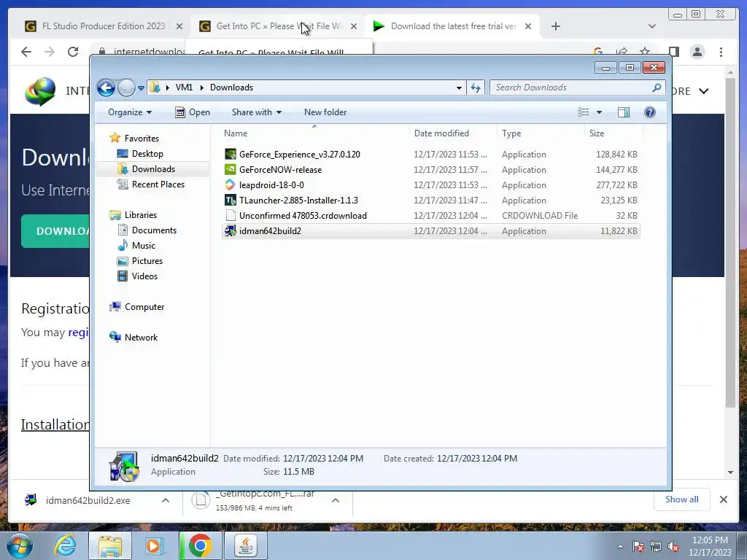Click Show all downloads button
Image resolution: width=747 pixels, height=560 pixels.
click(x=682, y=499)
